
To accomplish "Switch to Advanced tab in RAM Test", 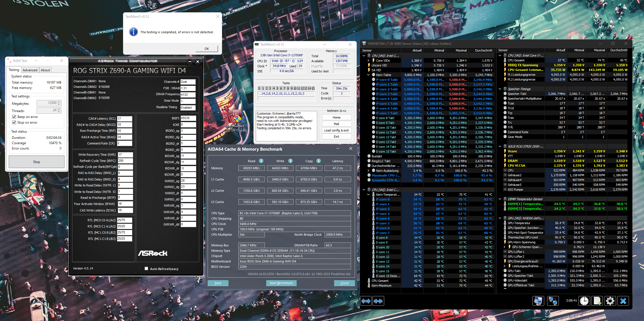I will tap(30, 70).
